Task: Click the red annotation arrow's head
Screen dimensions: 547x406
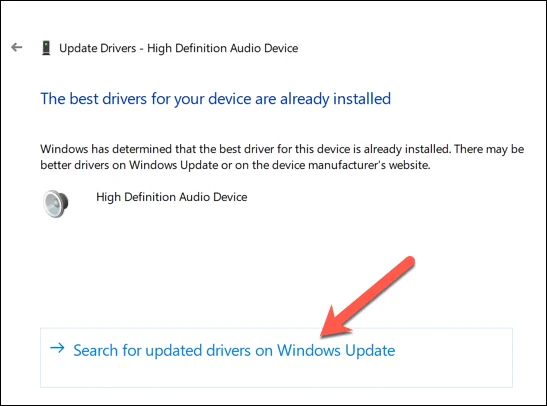Action: [333, 324]
